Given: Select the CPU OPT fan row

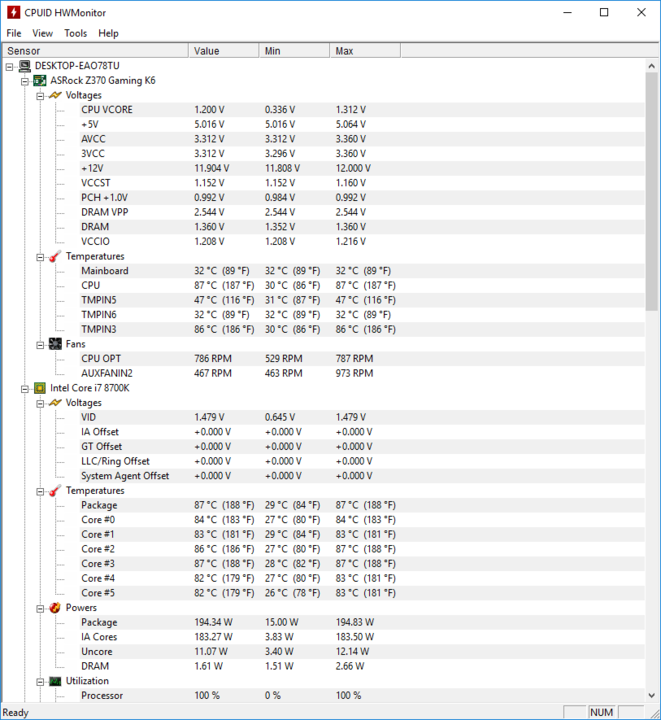Looking at the screenshot, I should pos(362,359).
